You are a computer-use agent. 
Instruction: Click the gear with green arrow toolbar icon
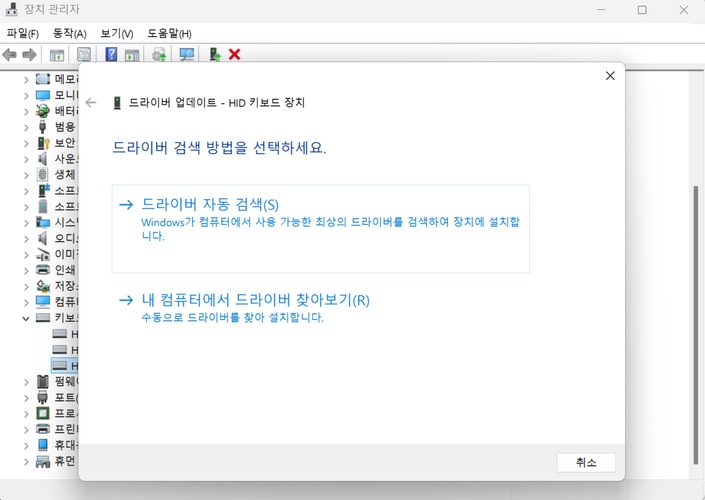(159, 55)
